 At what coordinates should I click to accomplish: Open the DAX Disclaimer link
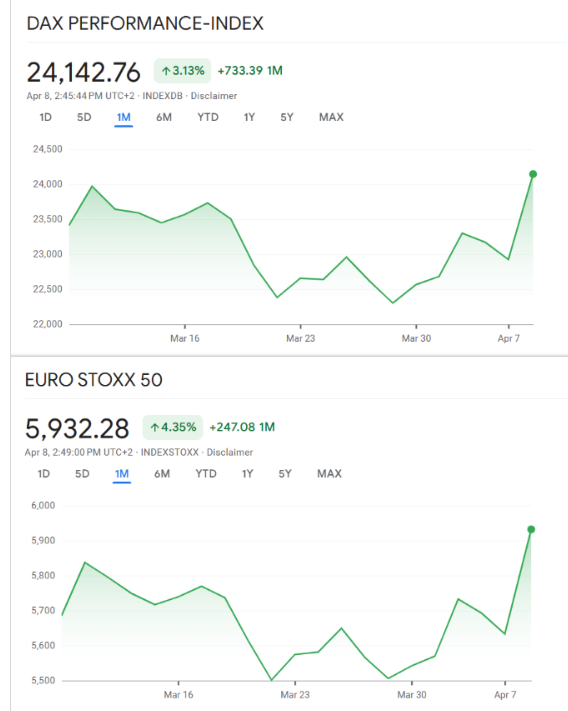(214, 96)
